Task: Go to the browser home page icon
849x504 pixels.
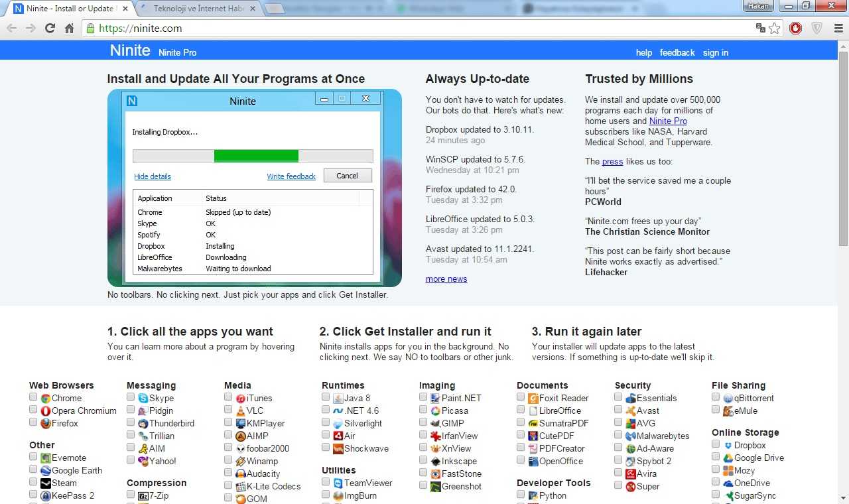Action: (69, 28)
